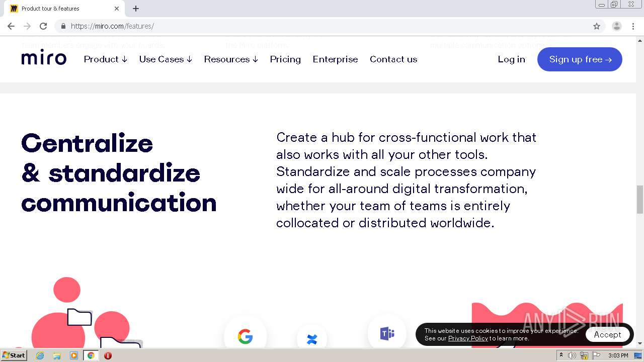Screen dimensions: 644x362
Task: Open the Chrome profile menu
Action: point(617,26)
